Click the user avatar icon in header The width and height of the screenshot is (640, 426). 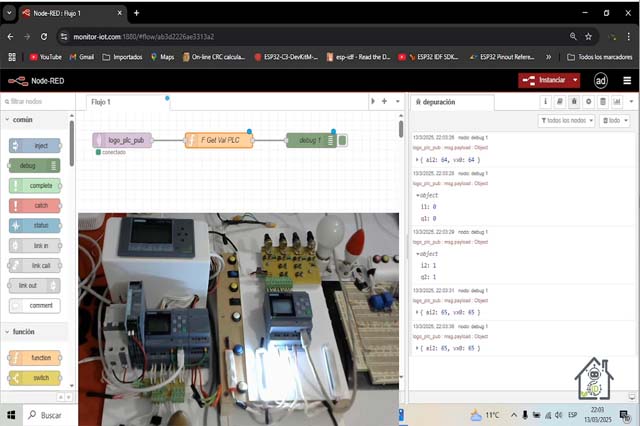pos(601,81)
